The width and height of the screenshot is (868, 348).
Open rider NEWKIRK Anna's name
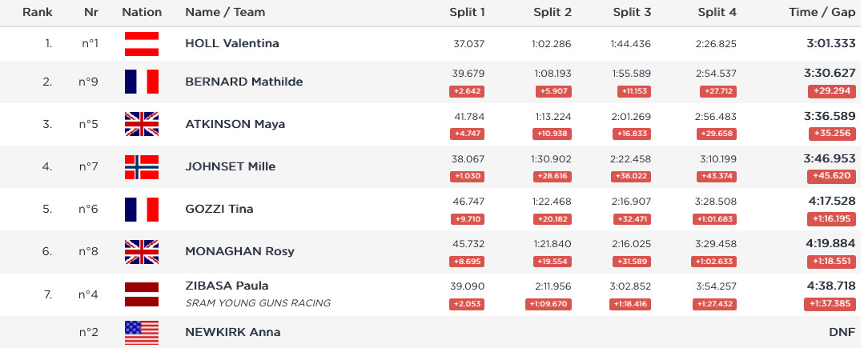pyautogui.click(x=232, y=332)
